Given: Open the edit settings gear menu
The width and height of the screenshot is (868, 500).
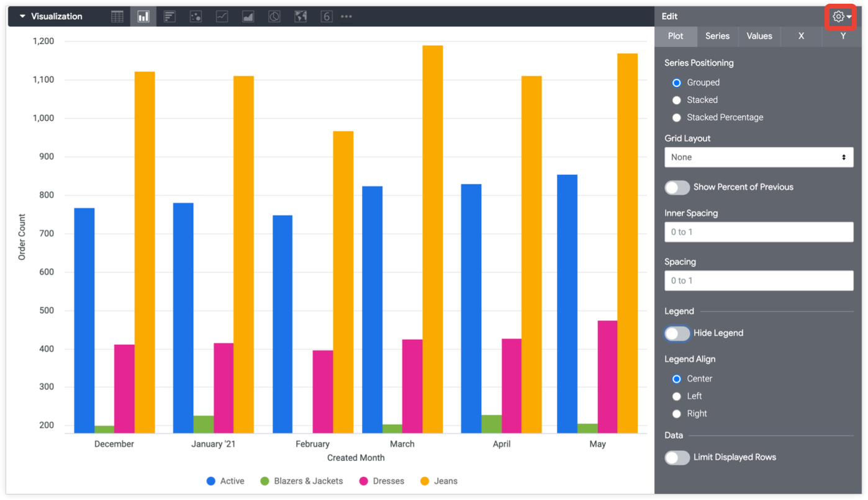Looking at the screenshot, I should (x=837, y=17).
